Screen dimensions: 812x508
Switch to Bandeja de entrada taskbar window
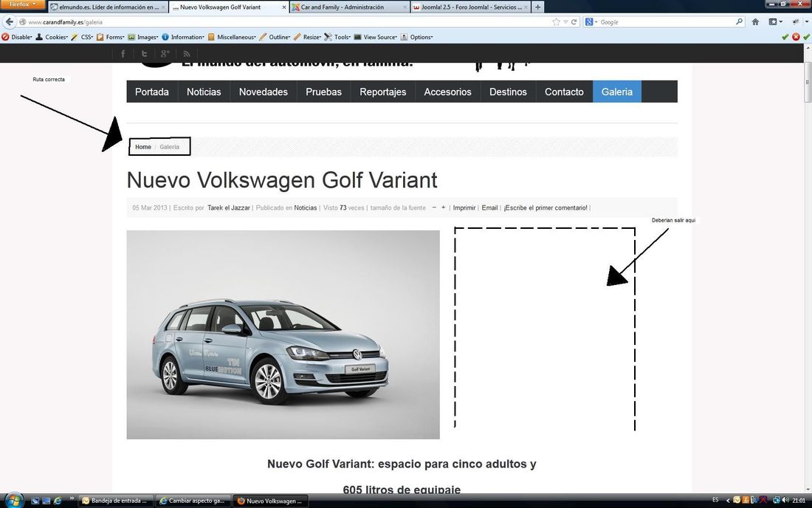(x=115, y=501)
